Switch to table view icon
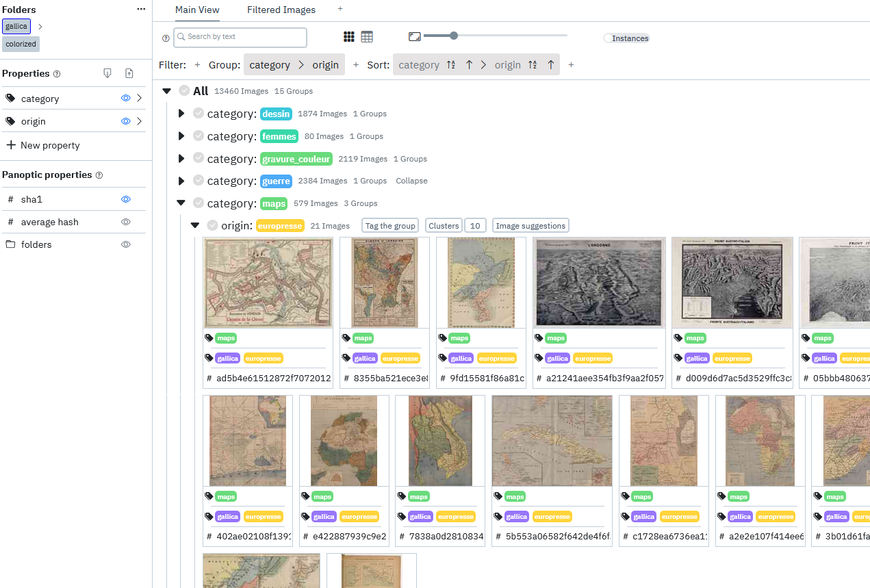The image size is (870, 588). pyautogui.click(x=367, y=37)
